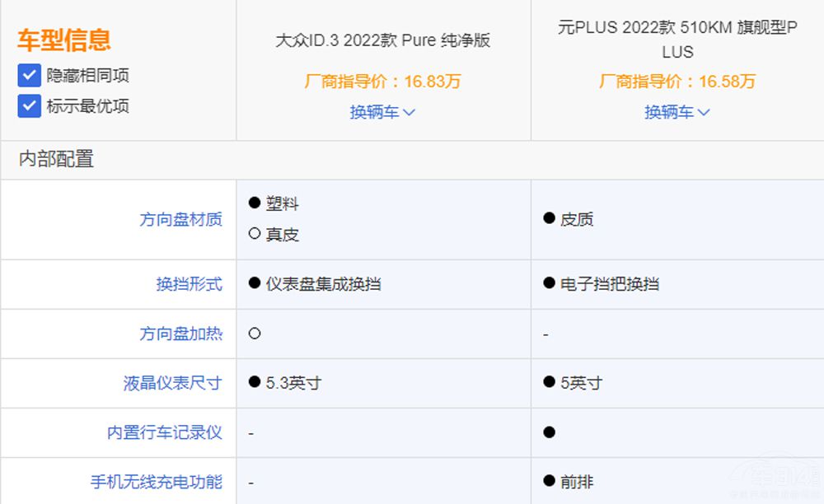Uncheck the 标示最优项 checkbox

(30, 106)
